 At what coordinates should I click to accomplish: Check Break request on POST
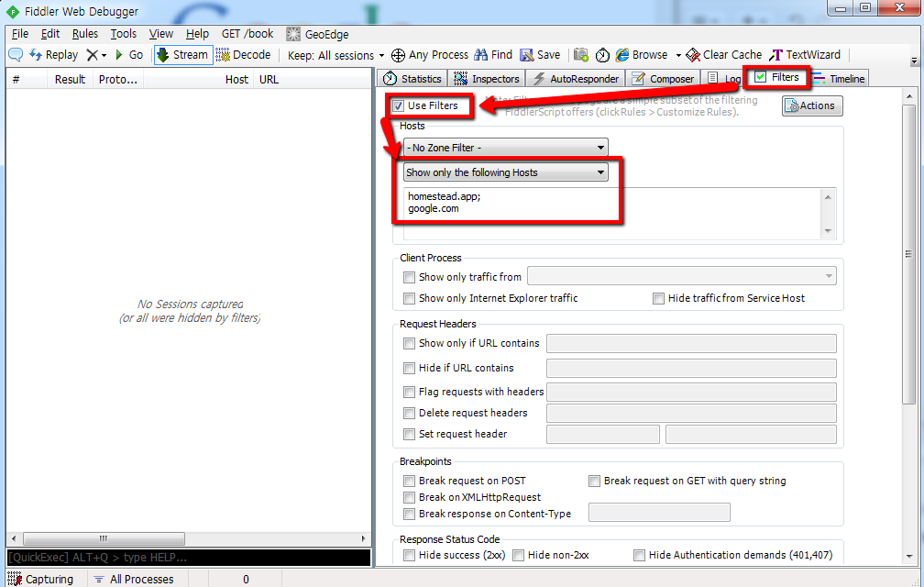(409, 481)
